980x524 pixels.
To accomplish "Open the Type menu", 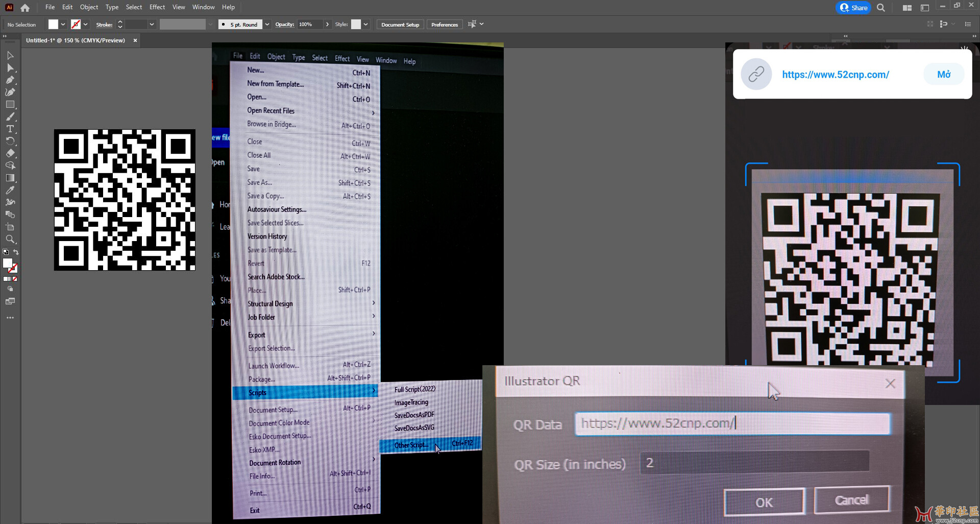I will click(x=112, y=7).
